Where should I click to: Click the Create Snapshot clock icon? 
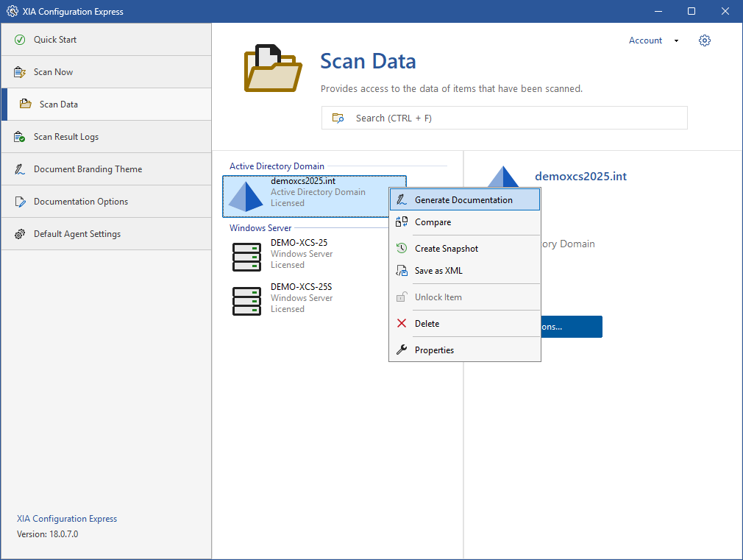(x=402, y=249)
